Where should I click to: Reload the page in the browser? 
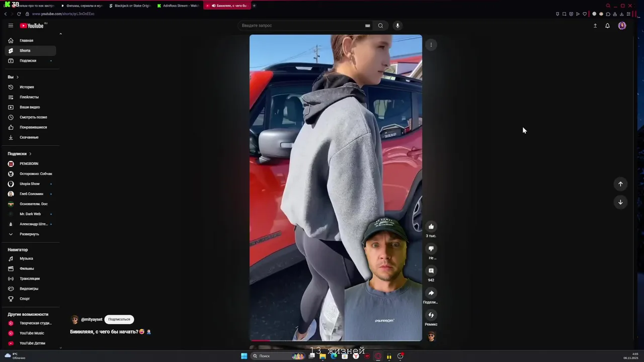click(x=19, y=14)
